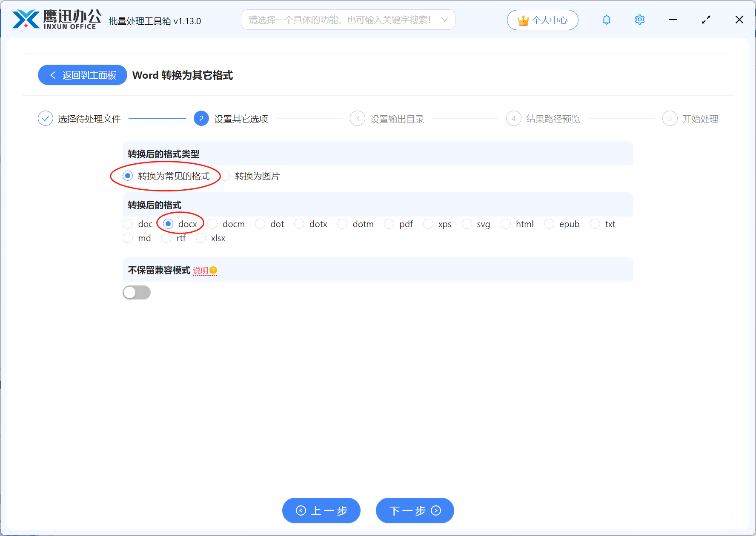Open 个人中心

(542, 20)
